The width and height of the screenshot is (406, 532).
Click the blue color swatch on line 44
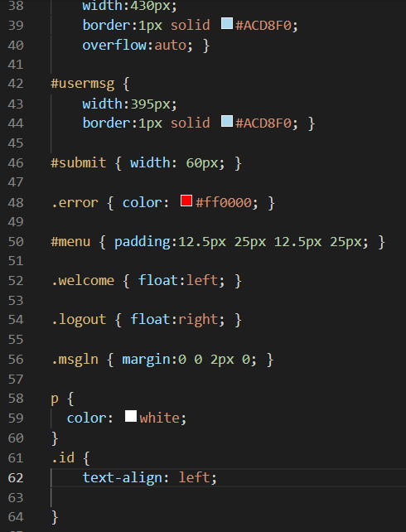click(x=226, y=121)
